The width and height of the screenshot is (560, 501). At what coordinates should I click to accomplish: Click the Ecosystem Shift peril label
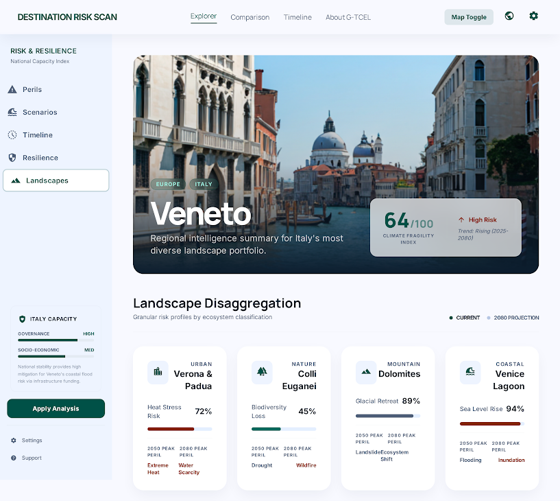coord(394,455)
